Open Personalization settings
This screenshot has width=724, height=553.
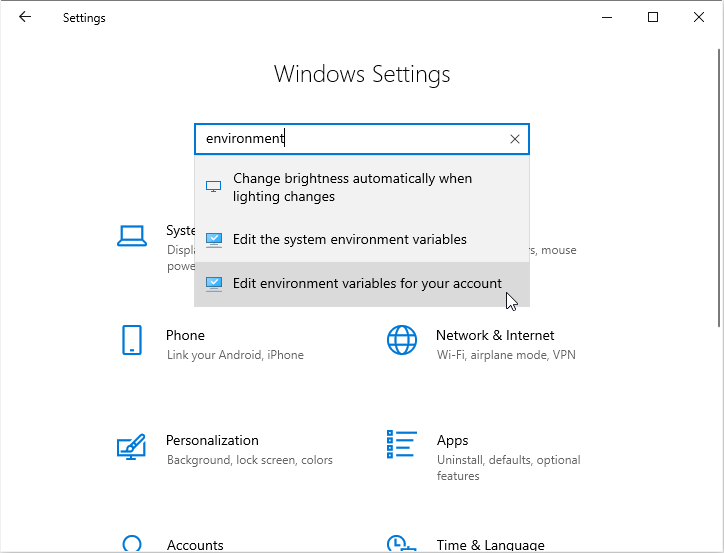[212, 440]
